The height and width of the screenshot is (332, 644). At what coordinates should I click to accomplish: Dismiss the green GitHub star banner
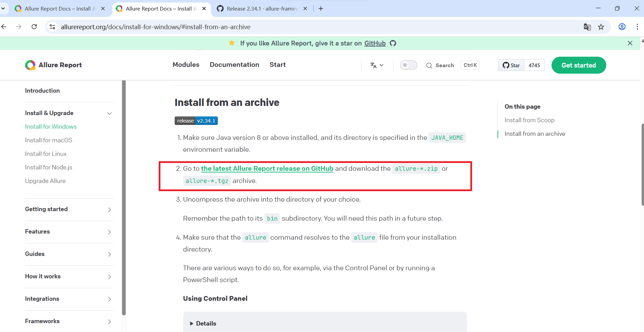point(630,43)
